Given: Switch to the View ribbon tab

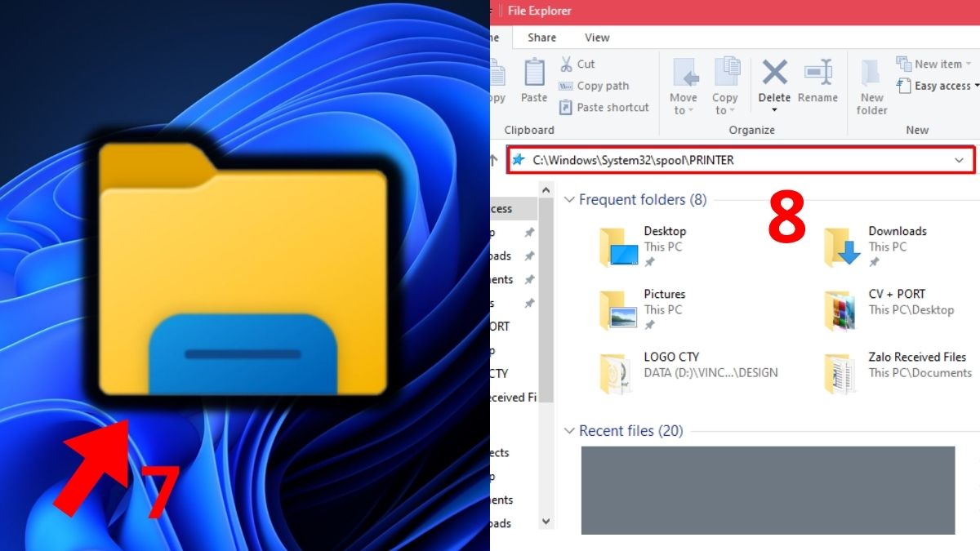Looking at the screenshot, I should point(597,38).
